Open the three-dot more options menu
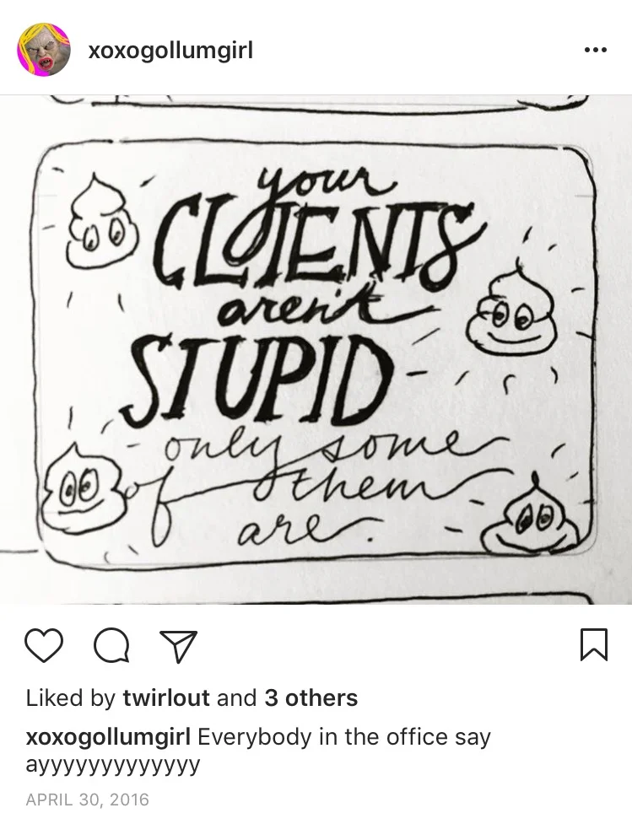The image size is (632, 840). (x=595, y=51)
